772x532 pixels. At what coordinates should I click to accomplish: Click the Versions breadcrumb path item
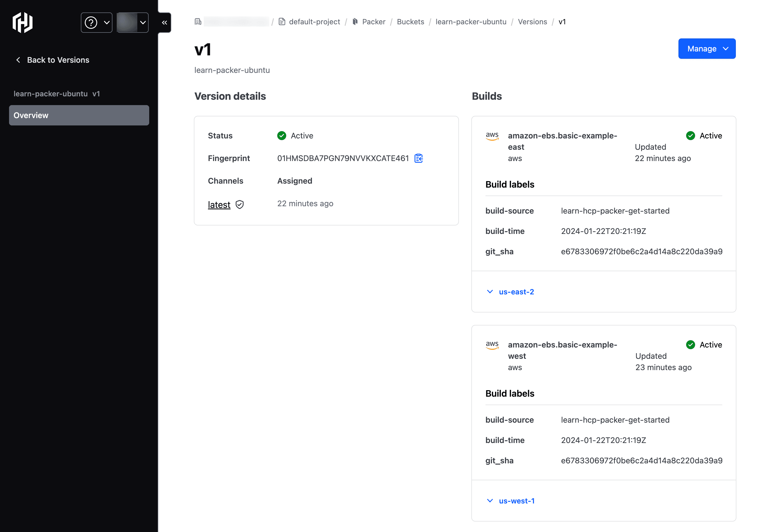point(532,22)
